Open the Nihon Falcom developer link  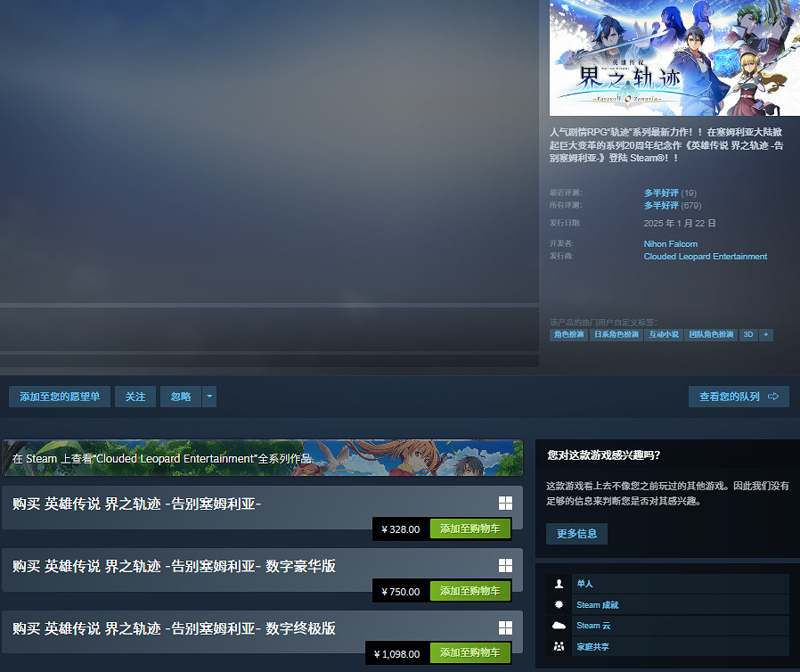point(671,243)
